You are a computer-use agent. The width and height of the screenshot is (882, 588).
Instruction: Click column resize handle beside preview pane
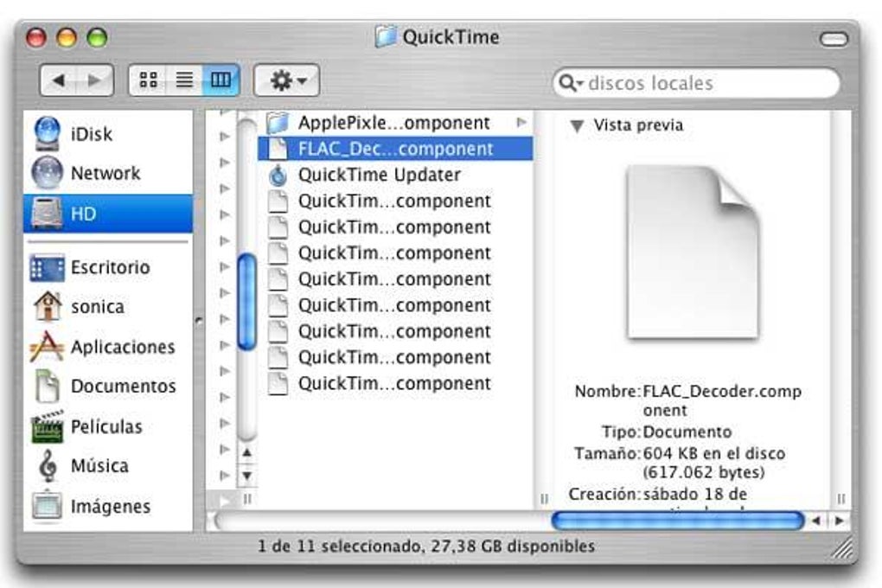(544, 499)
